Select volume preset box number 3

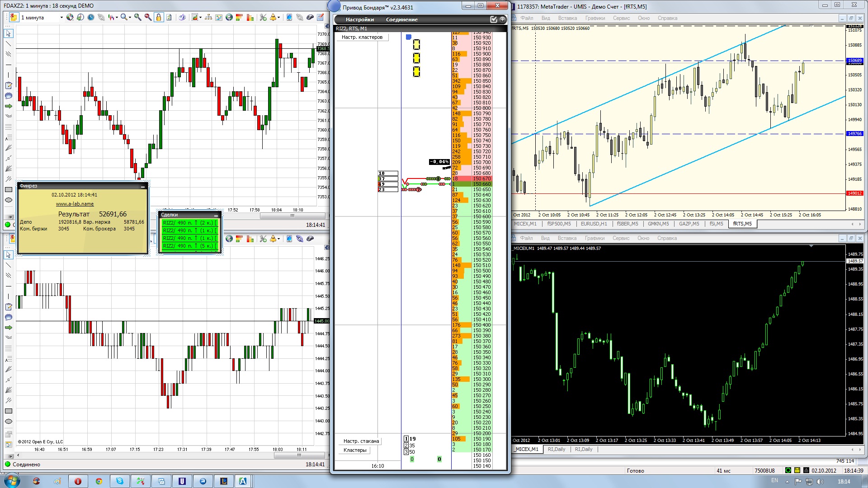[406, 452]
